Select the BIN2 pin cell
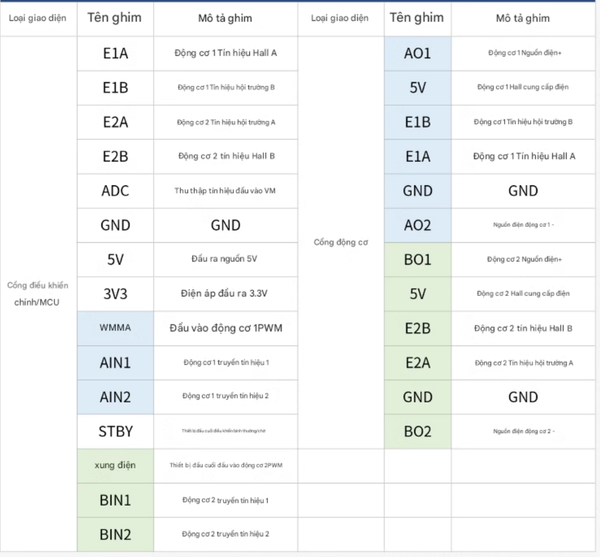Image resolution: width=600 pixels, height=557 pixels. point(115,534)
